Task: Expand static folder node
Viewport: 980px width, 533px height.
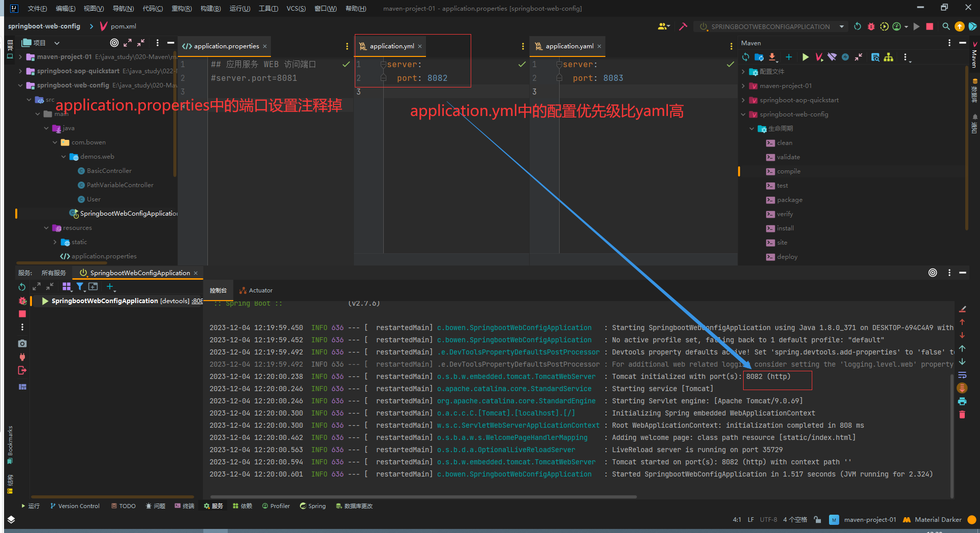Action: tap(55, 242)
